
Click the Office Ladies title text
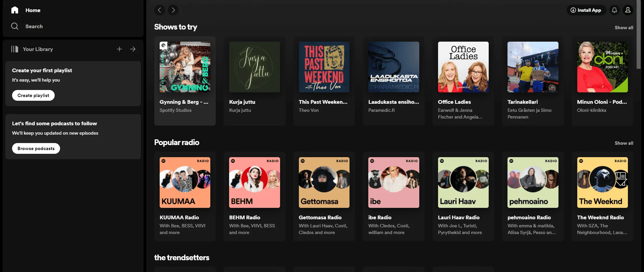(x=454, y=102)
